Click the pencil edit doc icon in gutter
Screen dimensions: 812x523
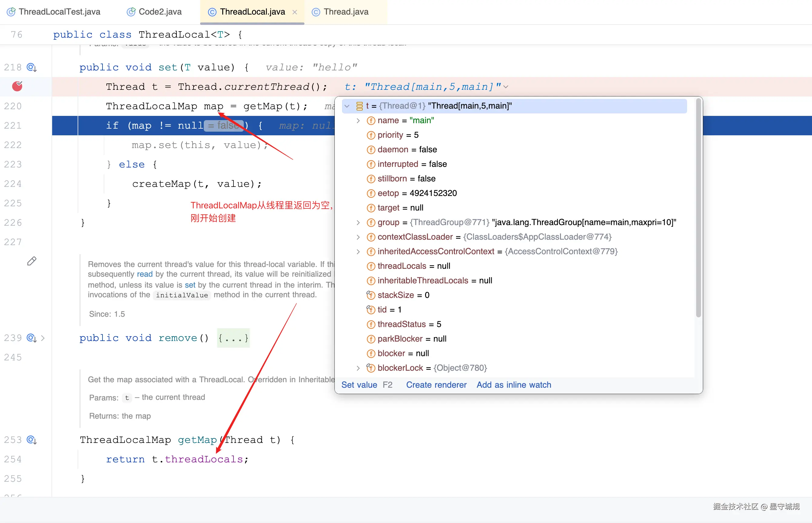pos(32,261)
